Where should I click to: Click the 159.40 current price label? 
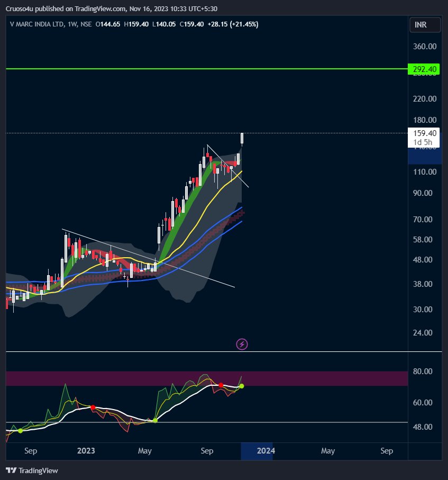point(424,133)
